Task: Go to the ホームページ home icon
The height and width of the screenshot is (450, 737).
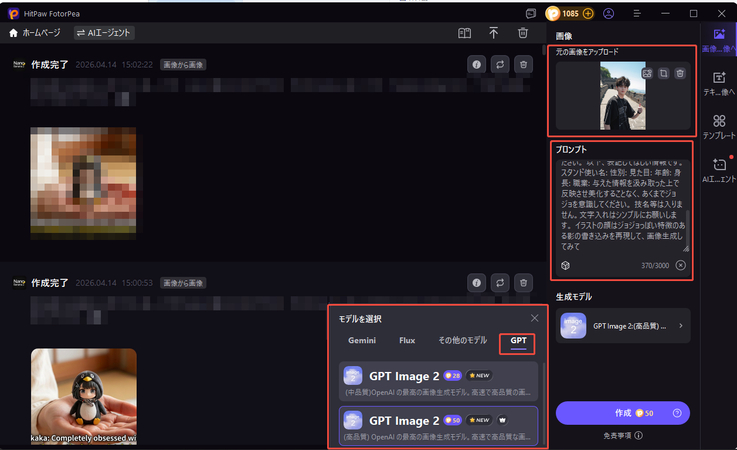Action: coord(13,33)
